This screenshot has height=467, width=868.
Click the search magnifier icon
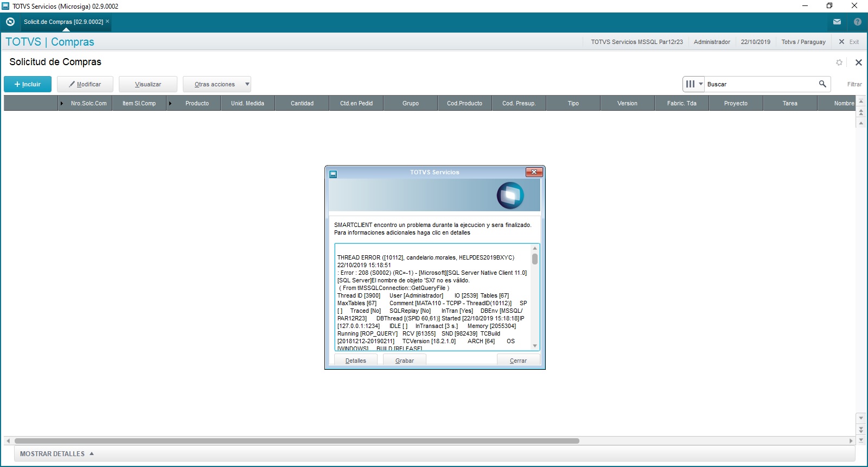(822, 84)
